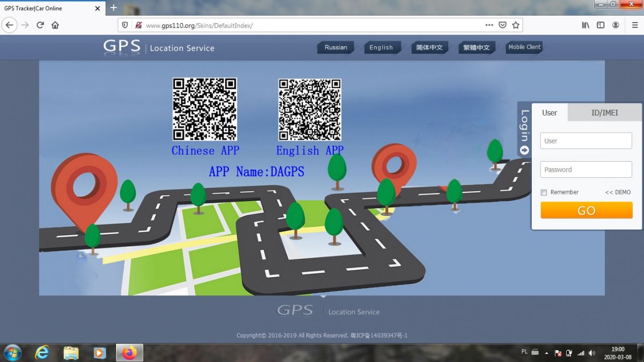Show site security info via crossed padlock
Image resolution: width=644 pixels, height=362 pixels.
(138, 25)
